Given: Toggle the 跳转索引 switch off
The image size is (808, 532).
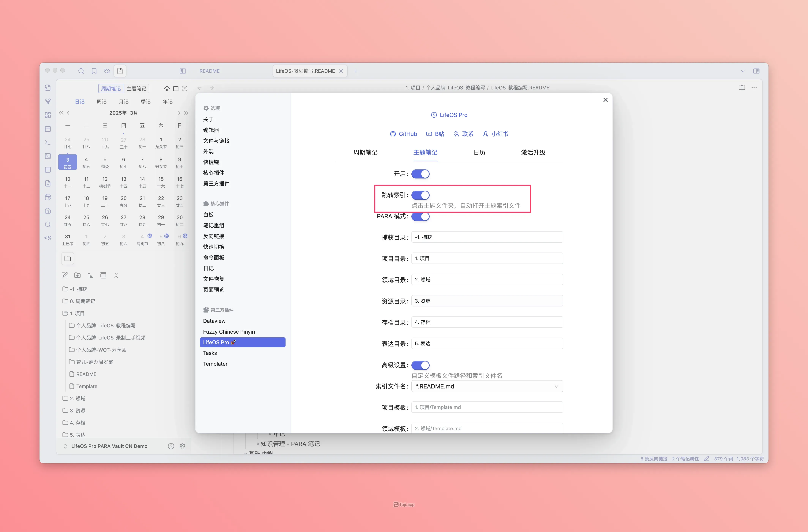Looking at the screenshot, I should click(420, 195).
